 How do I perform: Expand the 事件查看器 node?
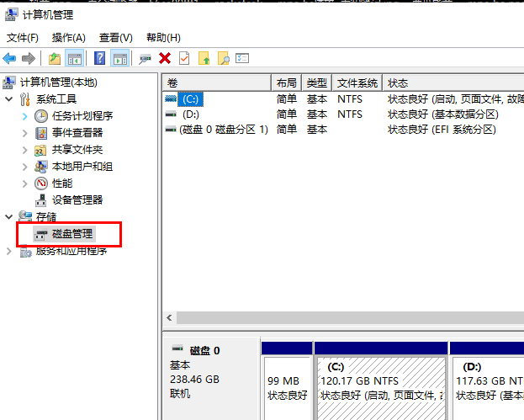click(x=24, y=133)
